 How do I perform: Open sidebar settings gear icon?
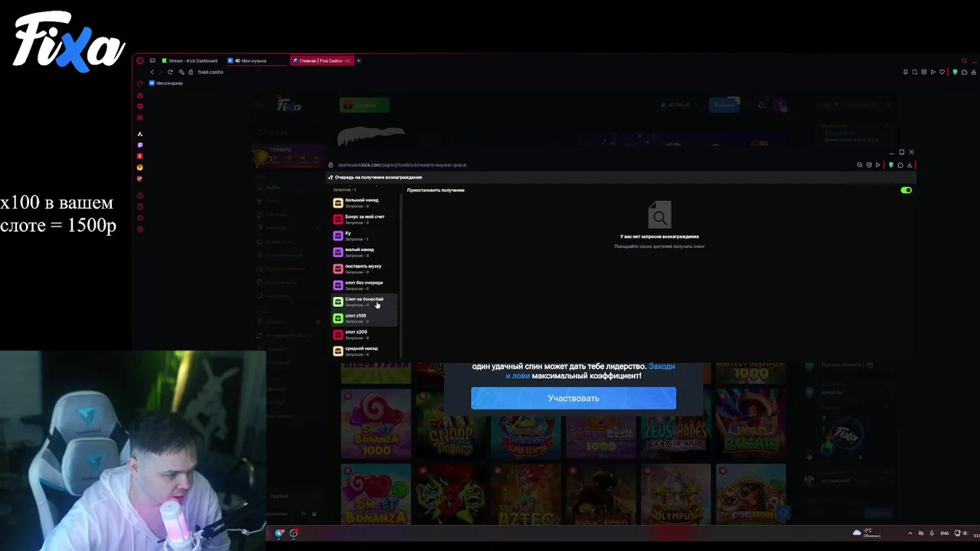click(140, 229)
